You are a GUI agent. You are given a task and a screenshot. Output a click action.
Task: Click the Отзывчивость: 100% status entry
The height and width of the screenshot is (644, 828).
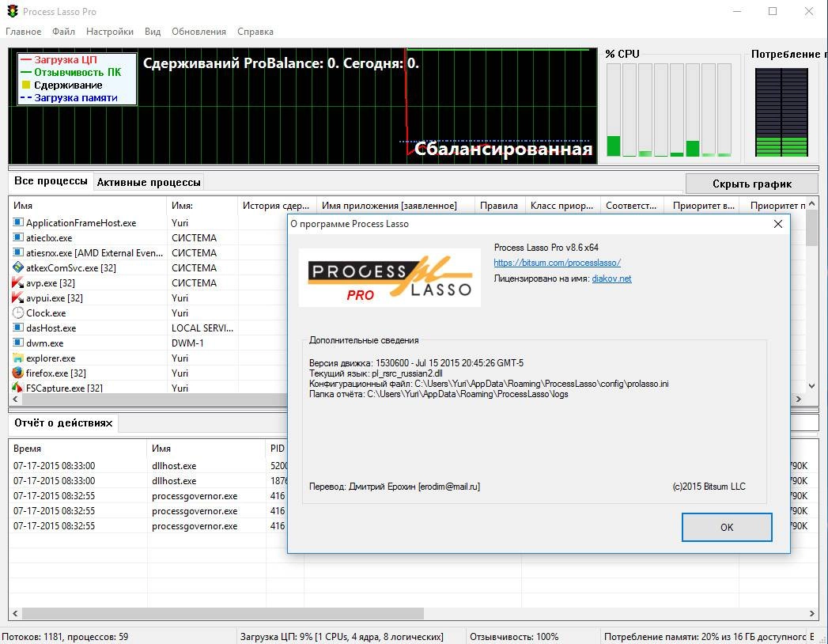pos(514,637)
